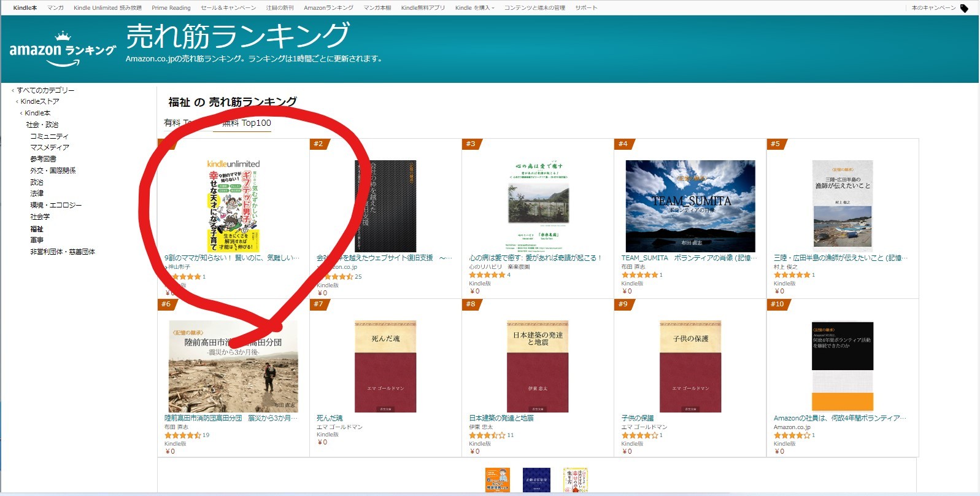980x496 pixels.
Task: Open the star rating of 日本建築の発達と地震
Action: [487, 435]
